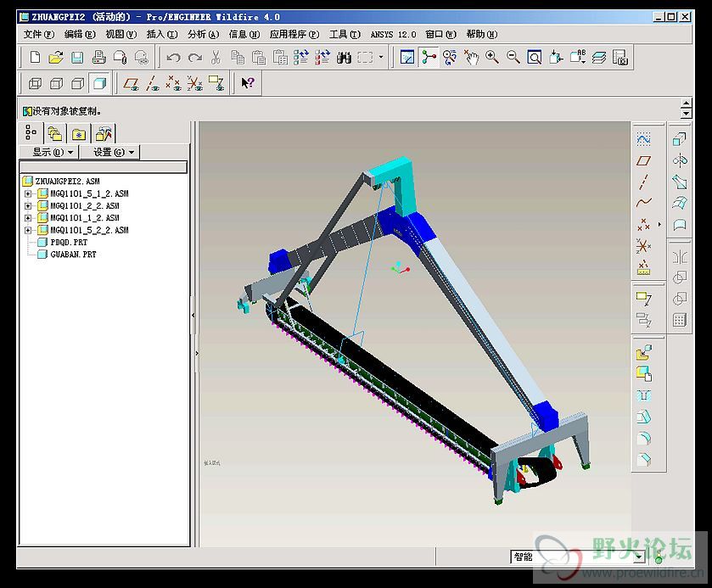
Task: Open the 帮助(H) menu
Action: pos(482,35)
